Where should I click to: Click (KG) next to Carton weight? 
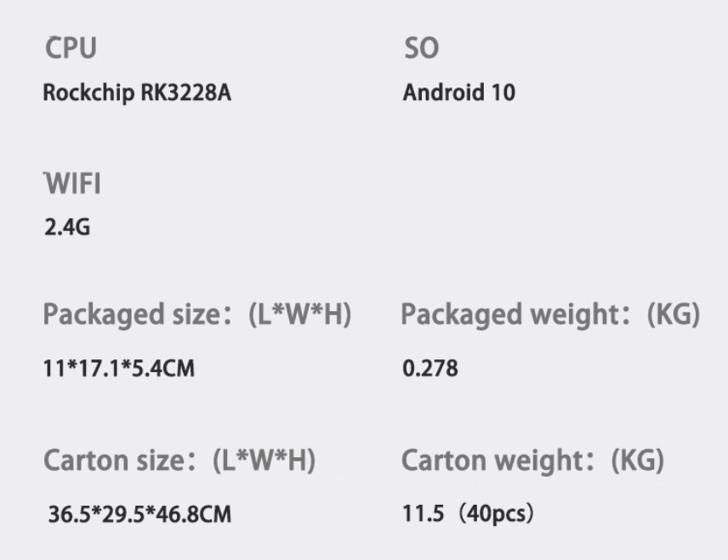(636, 461)
